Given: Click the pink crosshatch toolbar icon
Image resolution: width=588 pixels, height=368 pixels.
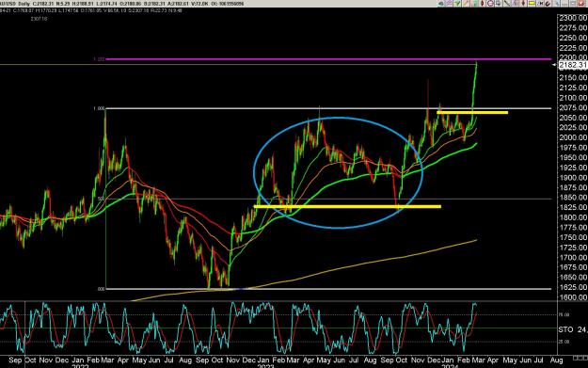Looking at the screenshot, I should pos(450,3).
